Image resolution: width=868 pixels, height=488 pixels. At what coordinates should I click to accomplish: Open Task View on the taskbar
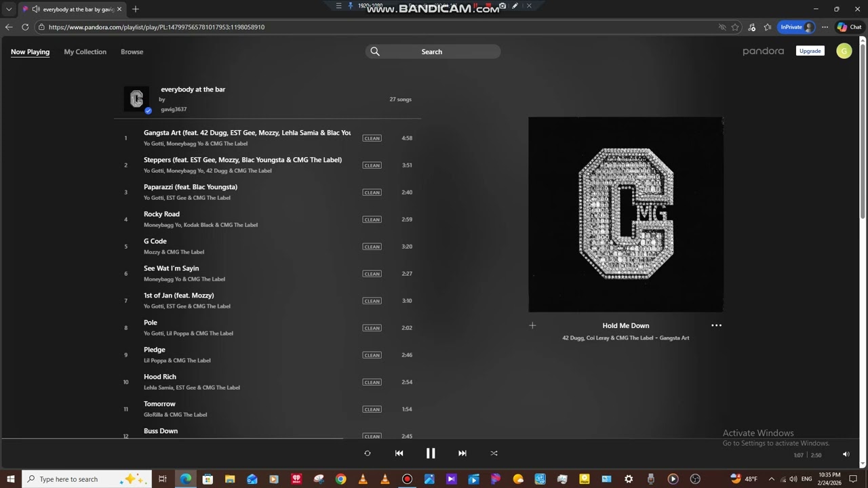click(163, 479)
